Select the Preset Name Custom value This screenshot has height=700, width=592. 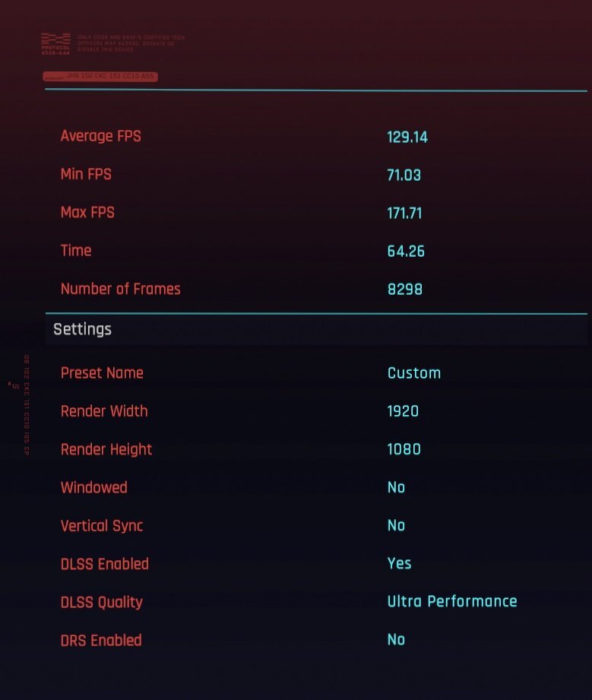click(x=414, y=372)
